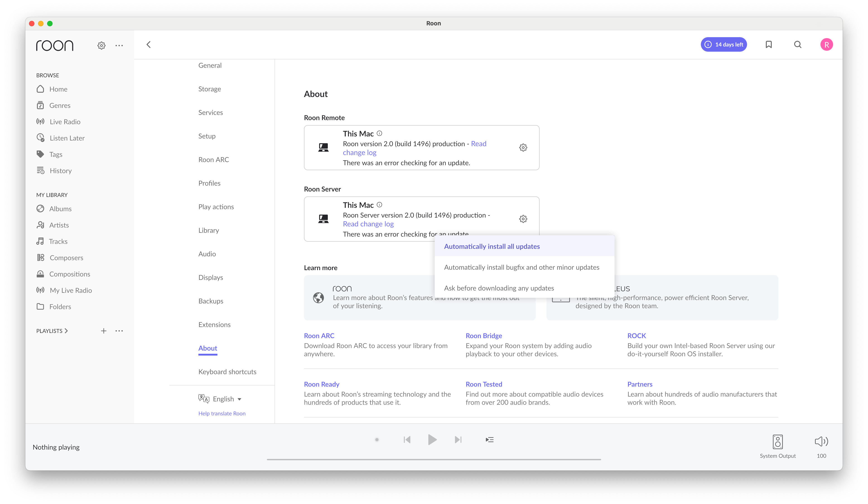Open the Setup settings tab
Viewport: 868px width, 504px height.
pyautogui.click(x=207, y=136)
